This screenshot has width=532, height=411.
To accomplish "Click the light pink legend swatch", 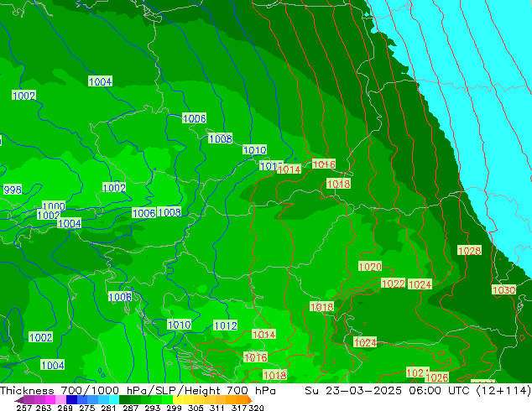I will pos(60,399).
